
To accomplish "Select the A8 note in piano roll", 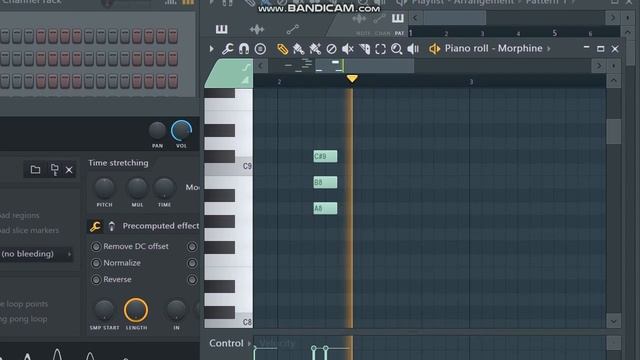I will point(325,208).
